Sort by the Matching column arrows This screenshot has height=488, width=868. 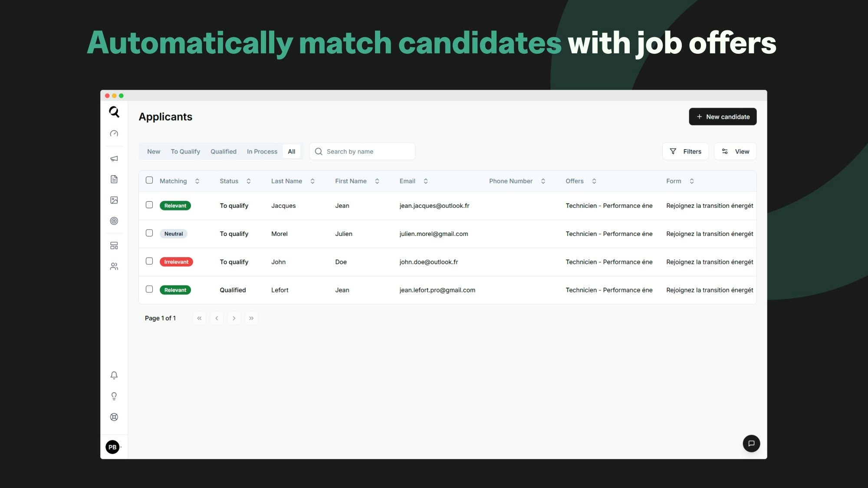tap(197, 181)
